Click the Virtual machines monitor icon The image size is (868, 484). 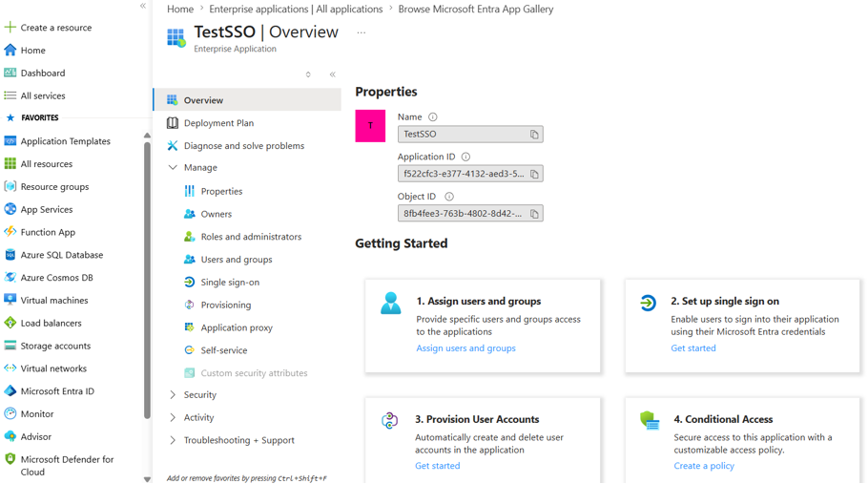[x=10, y=300]
